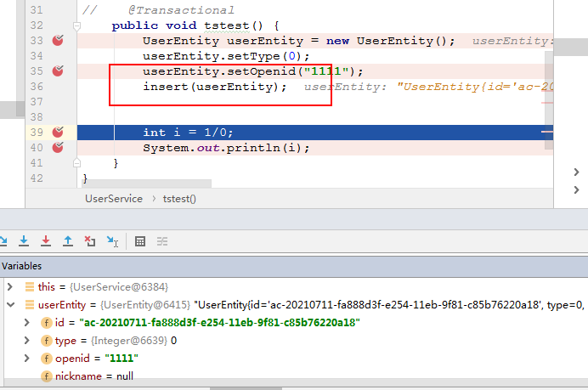The height and width of the screenshot is (390, 588).
Task: Click 'new UserEntity()' on line 33
Action: [x=390, y=41]
